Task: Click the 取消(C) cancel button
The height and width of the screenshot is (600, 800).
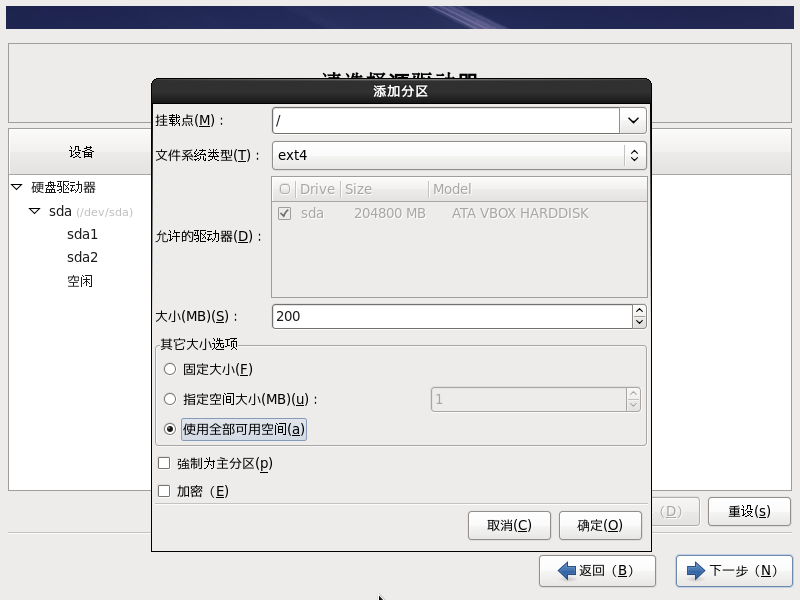Action: click(509, 525)
